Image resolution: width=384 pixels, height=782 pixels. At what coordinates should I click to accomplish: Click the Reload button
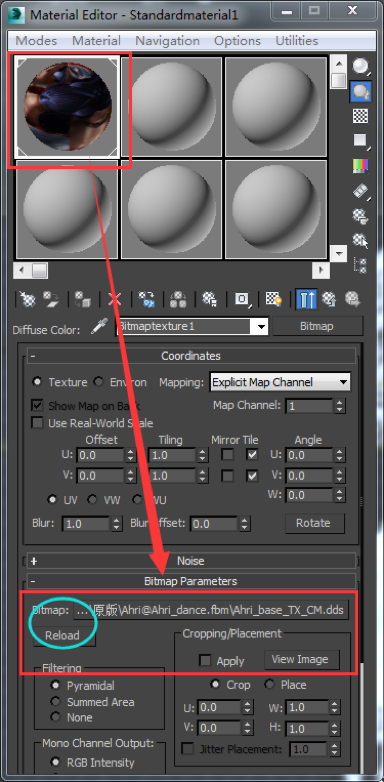tap(63, 635)
